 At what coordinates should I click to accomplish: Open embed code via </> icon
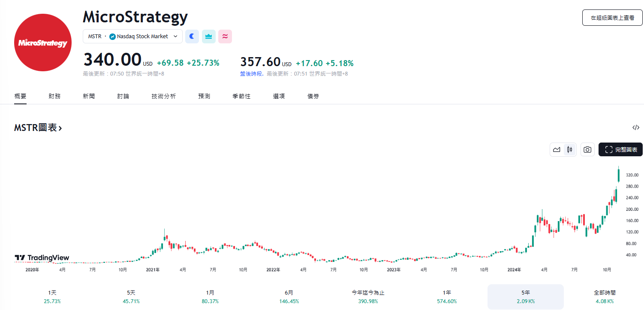point(635,128)
